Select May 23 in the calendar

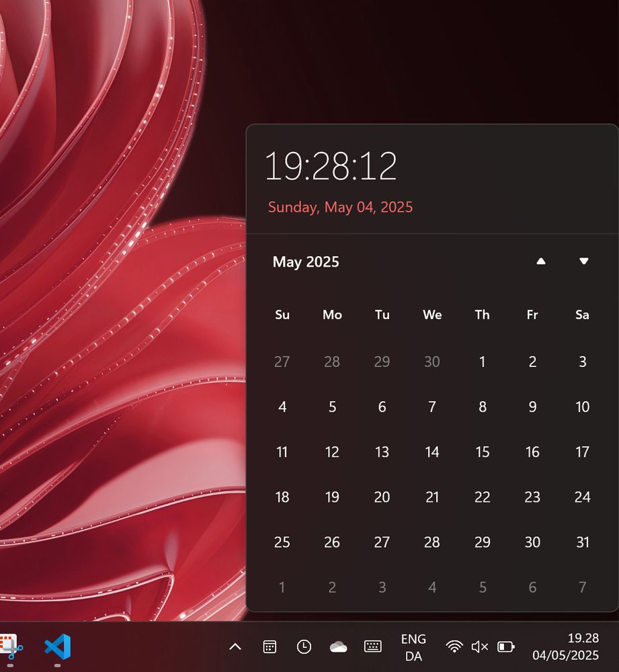click(532, 497)
